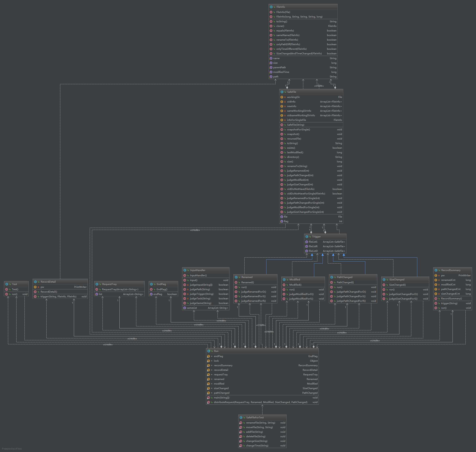Select the Test() constructor row

tap(16, 289)
